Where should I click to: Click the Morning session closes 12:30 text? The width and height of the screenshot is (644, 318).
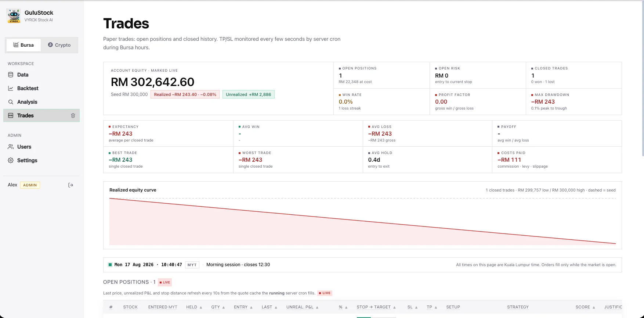click(238, 265)
